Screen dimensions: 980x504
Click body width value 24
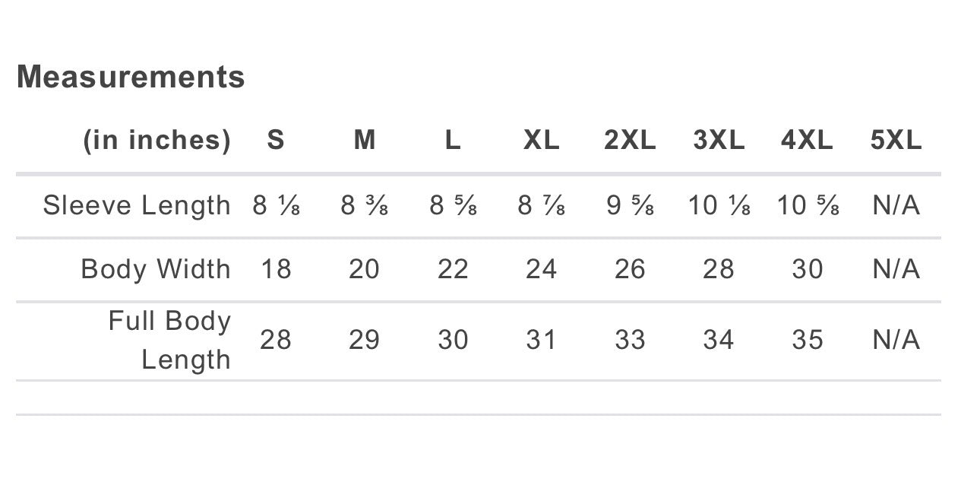pos(541,269)
